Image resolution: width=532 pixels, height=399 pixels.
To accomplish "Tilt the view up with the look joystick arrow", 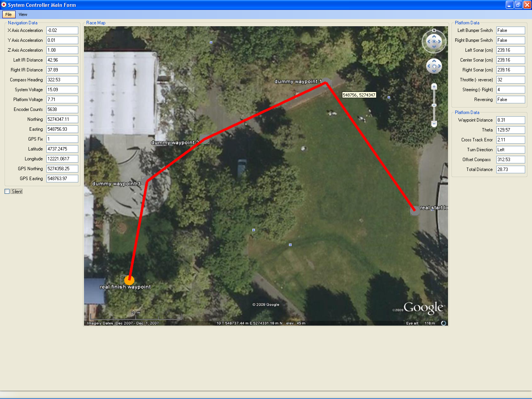I will pos(434,37).
